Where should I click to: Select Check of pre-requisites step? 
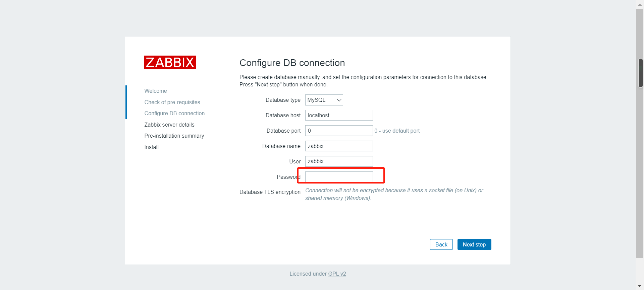[172, 102]
